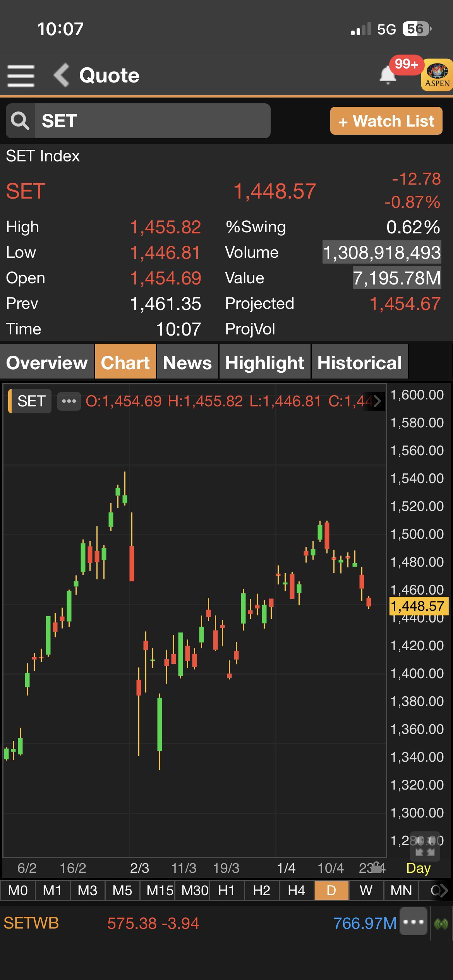Switch chart to H4 timeframe
The image size is (453, 980).
tap(296, 891)
